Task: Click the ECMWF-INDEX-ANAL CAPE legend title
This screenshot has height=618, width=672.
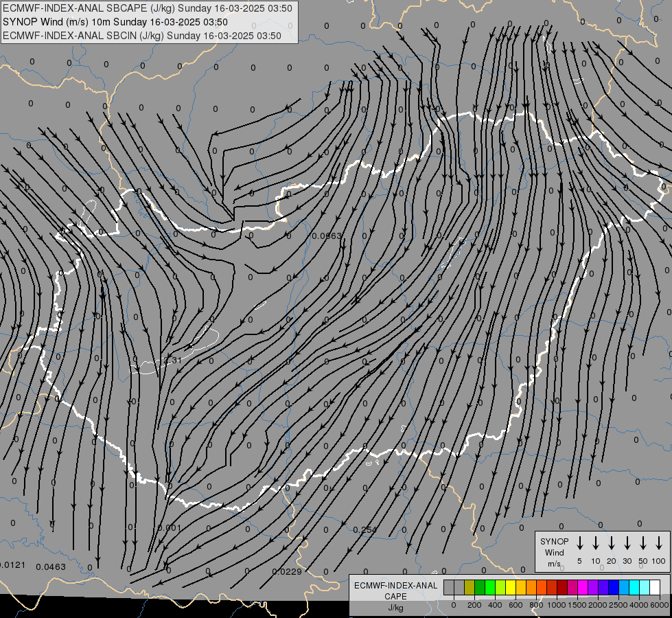Action: tap(395, 591)
